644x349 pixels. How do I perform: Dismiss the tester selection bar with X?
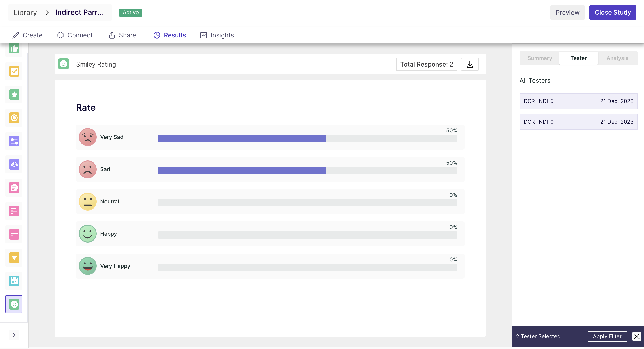pos(637,336)
